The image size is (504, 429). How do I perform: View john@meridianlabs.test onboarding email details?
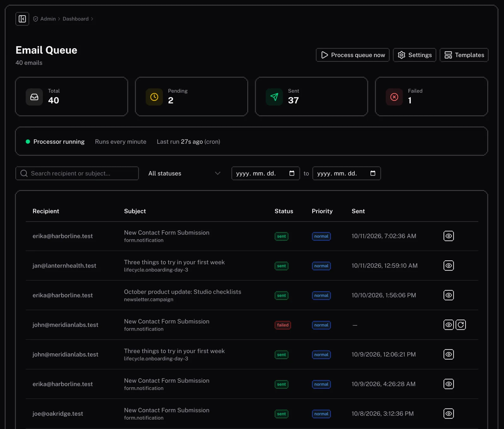tap(449, 355)
